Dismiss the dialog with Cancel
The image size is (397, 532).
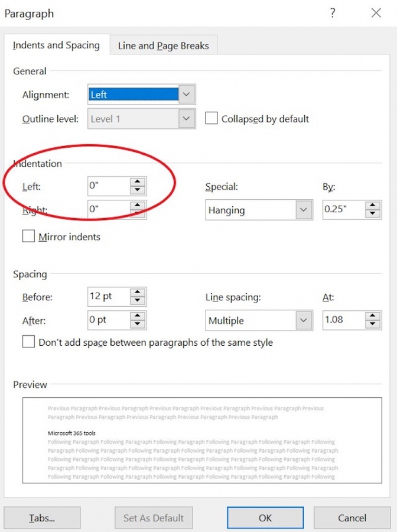tap(352, 517)
